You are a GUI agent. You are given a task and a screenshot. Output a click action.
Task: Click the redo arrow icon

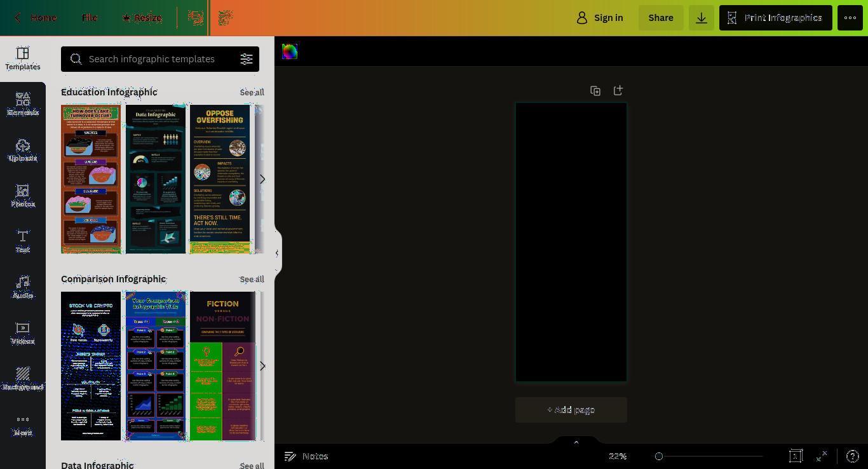point(225,18)
